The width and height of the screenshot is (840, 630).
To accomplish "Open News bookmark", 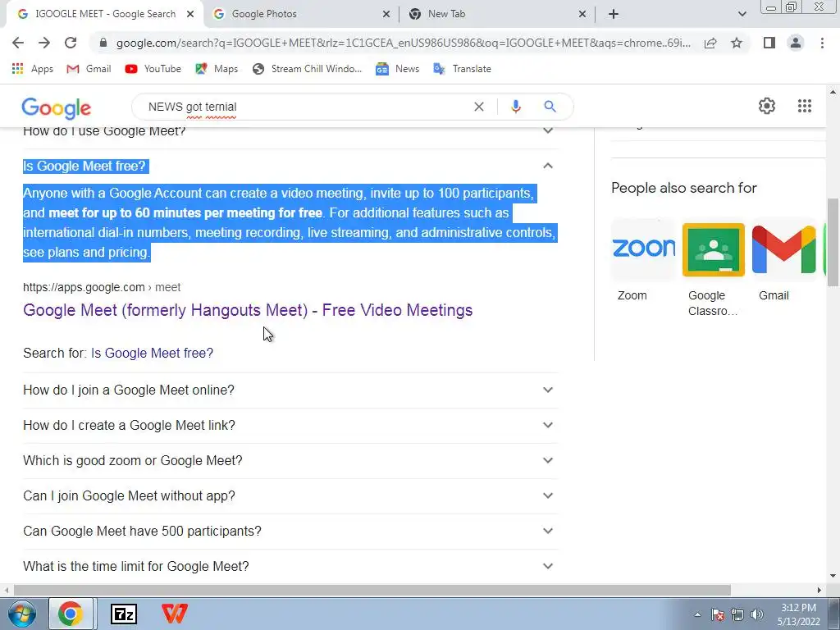I will tap(398, 69).
